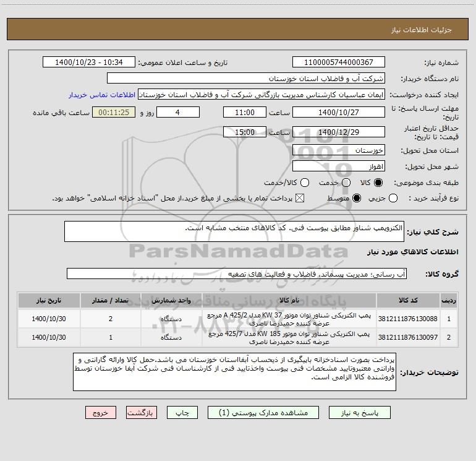Toggle the اسناد خزانه اسلامی payment checkbox
Image resolution: width=476 pixels, height=461 pixels.
[300, 198]
